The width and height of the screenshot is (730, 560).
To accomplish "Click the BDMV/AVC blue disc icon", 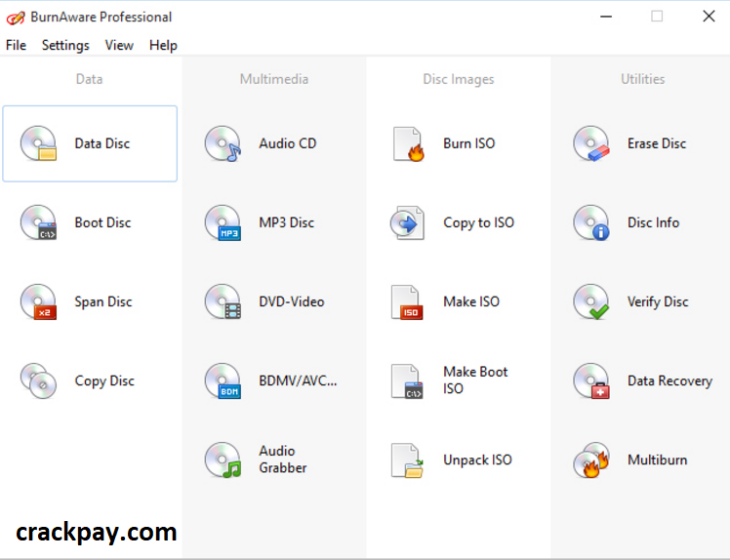I will [223, 380].
